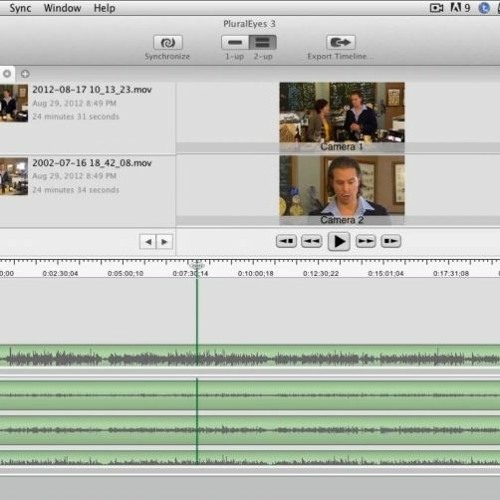
Task: Click the rewind button
Action: click(312, 241)
